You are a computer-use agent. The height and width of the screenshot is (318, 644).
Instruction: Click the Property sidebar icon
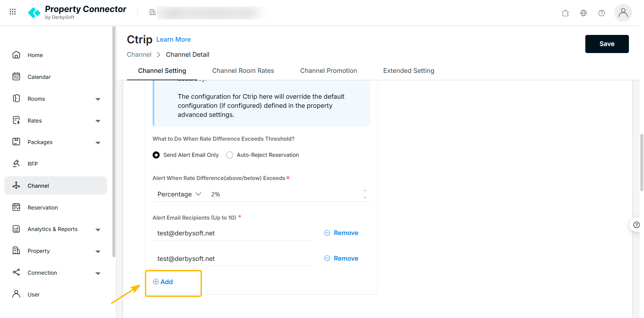coord(16,251)
